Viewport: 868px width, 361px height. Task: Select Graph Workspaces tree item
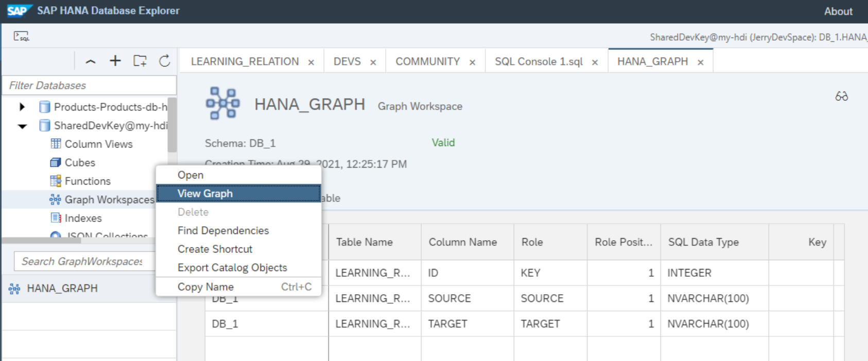[x=109, y=200]
